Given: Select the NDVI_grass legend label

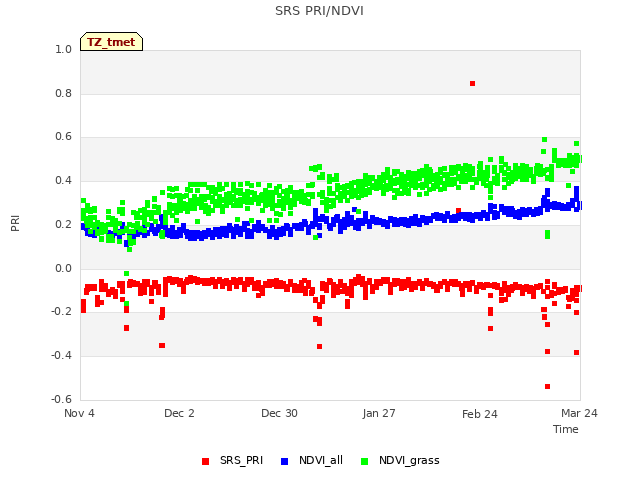Looking at the screenshot, I should click(409, 460).
